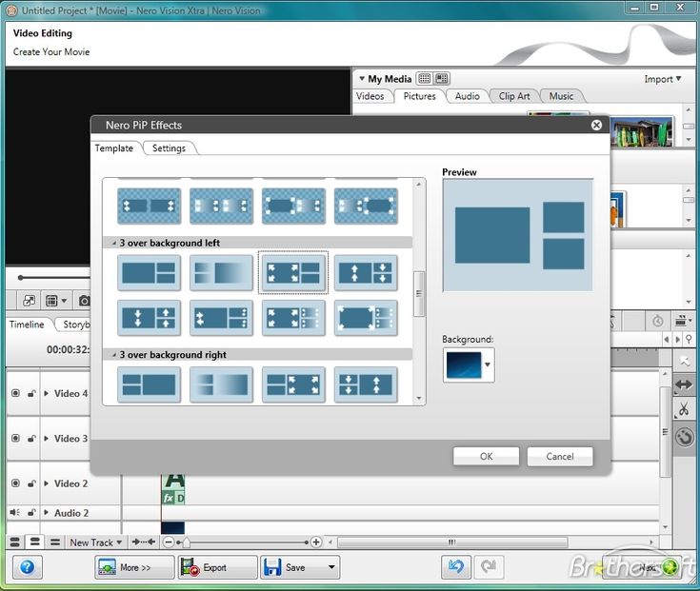Toggle visibility of Video 2 track

pyautogui.click(x=15, y=483)
